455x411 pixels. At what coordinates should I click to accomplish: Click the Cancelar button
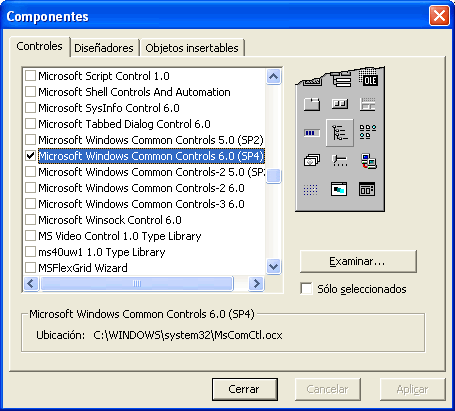click(x=327, y=389)
